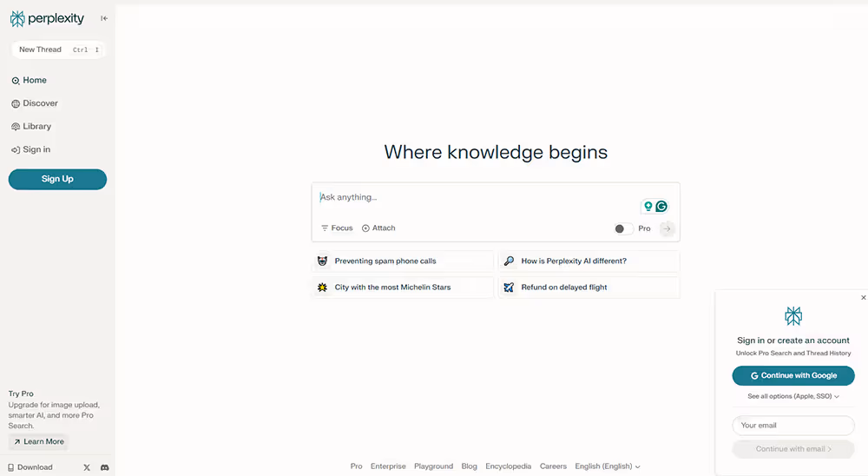Open the Encyclopedia footer link

point(508,466)
